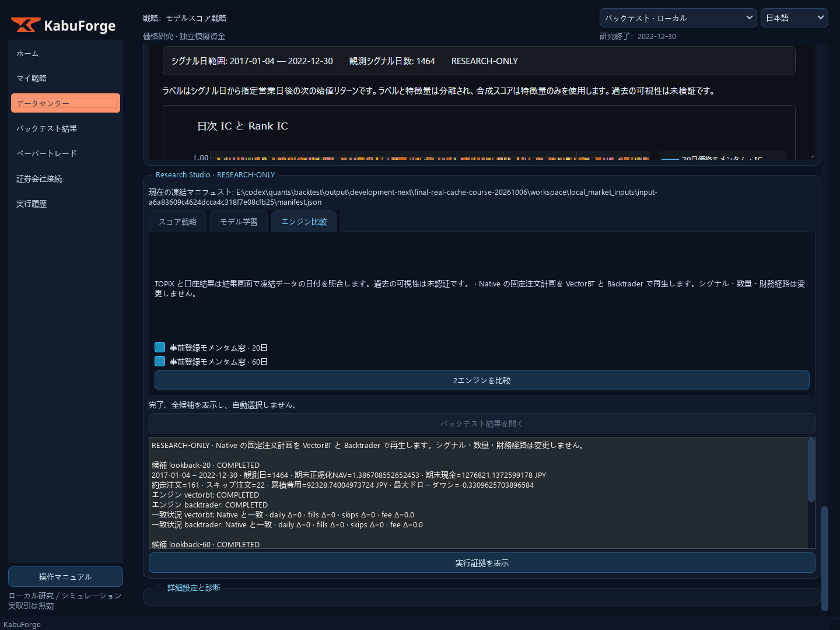Click the 日次 IC と Rank IC chart title
840x630 pixels.
[243, 126]
